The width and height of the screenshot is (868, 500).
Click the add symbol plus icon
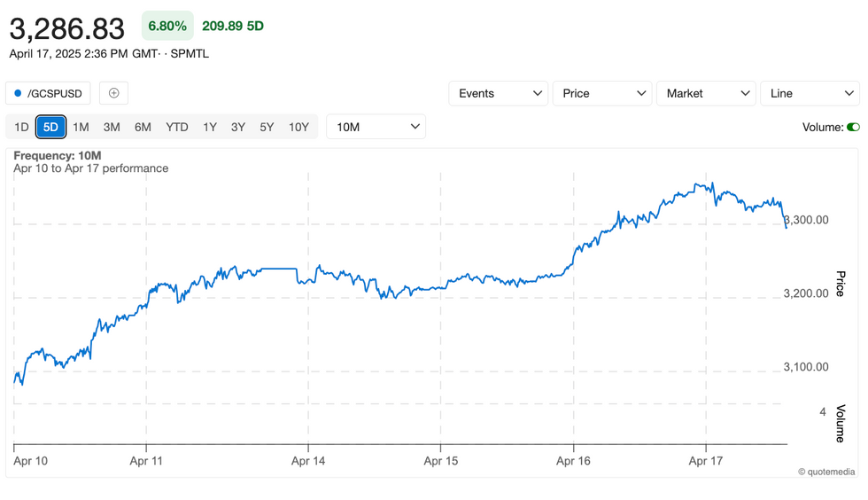pyautogui.click(x=113, y=93)
